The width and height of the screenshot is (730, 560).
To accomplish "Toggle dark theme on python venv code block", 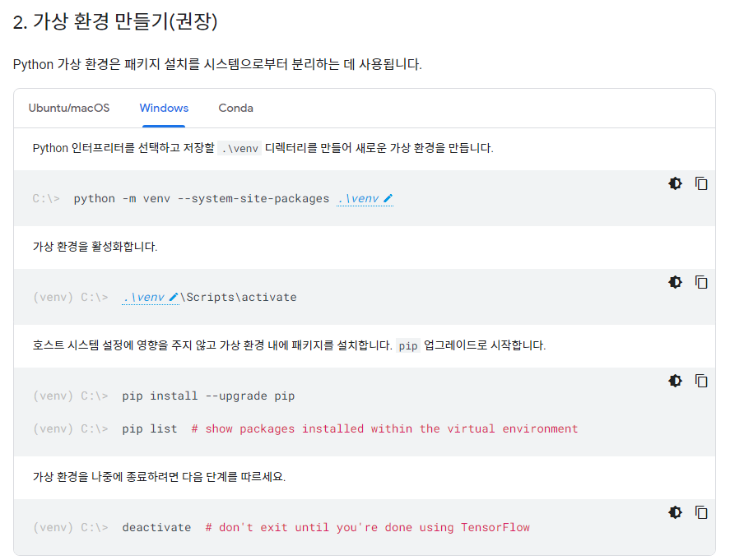I will point(675,183).
